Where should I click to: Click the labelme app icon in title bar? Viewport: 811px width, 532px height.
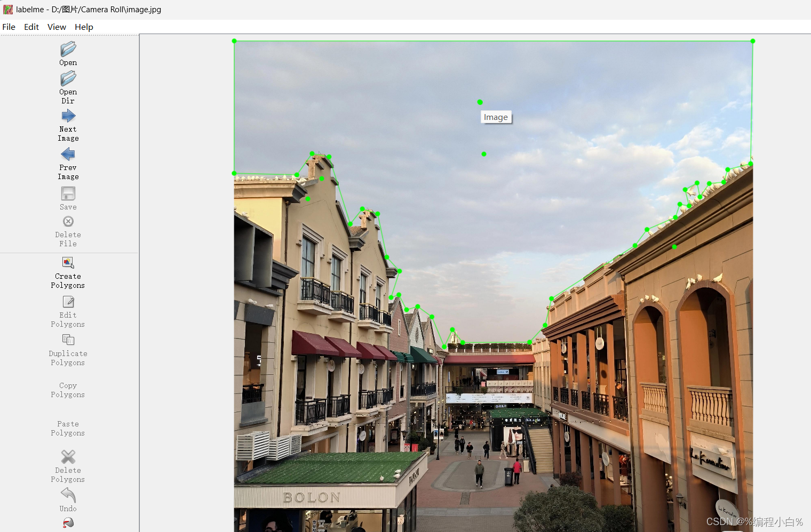8,9
